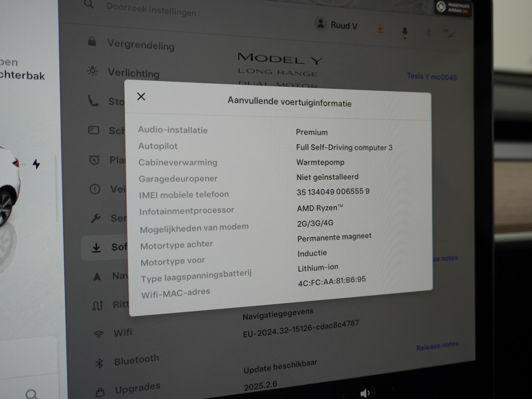Tap the Wifi signal icon in sidebar
This screenshot has height=399, width=532.
coord(98,334)
